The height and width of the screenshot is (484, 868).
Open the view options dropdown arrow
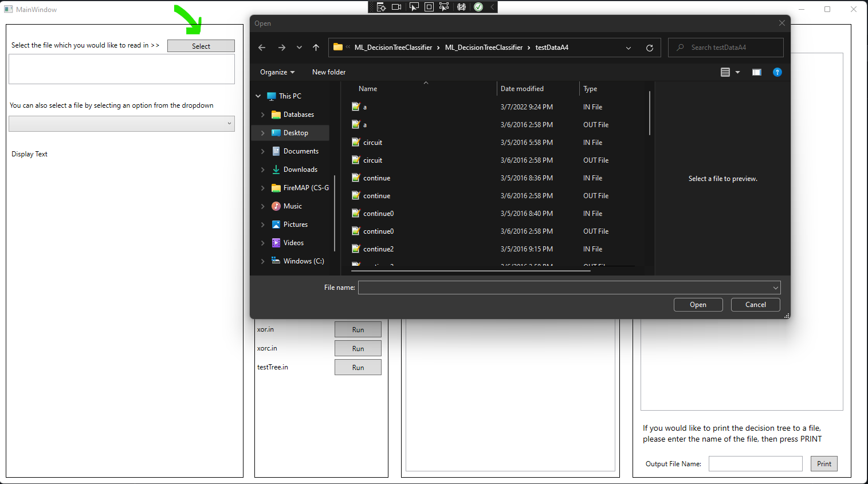pyautogui.click(x=737, y=72)
